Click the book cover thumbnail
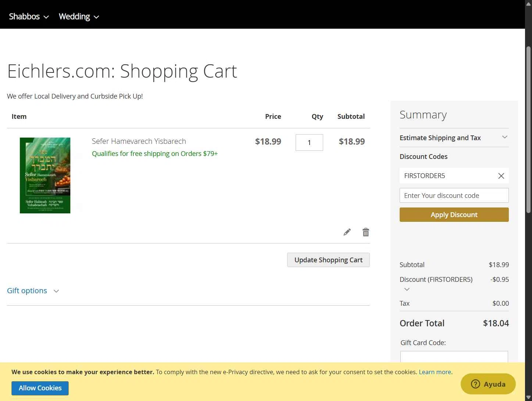This screenshot has width=532, height=401. tap(45, 175)
